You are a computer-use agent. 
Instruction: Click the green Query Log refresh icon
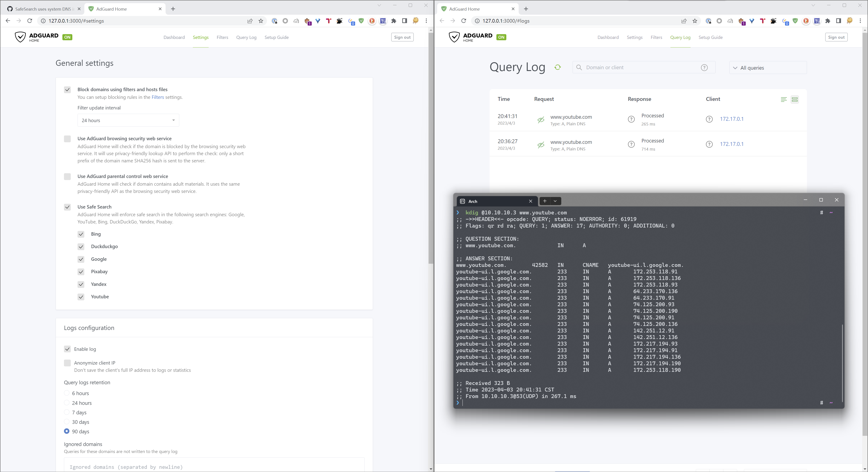(x=558, y=67)
